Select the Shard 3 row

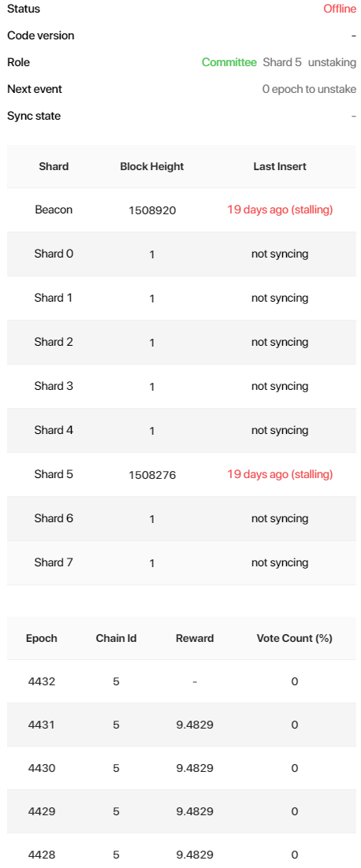point(181,387)
